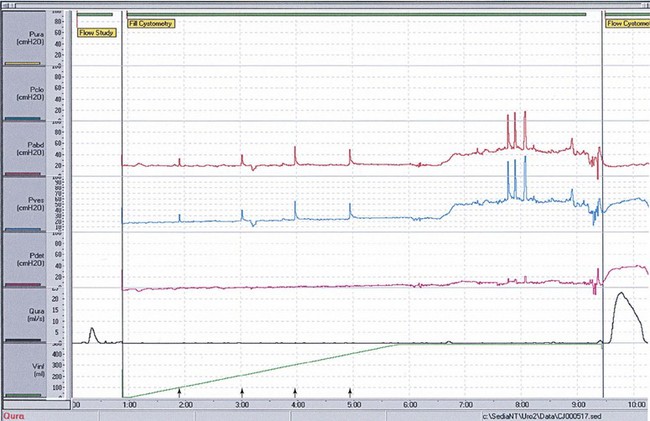The height and width of the screenshot is (421, 650).
Task: Click the event marker arrow at 4:00
Action: [295, 391]
